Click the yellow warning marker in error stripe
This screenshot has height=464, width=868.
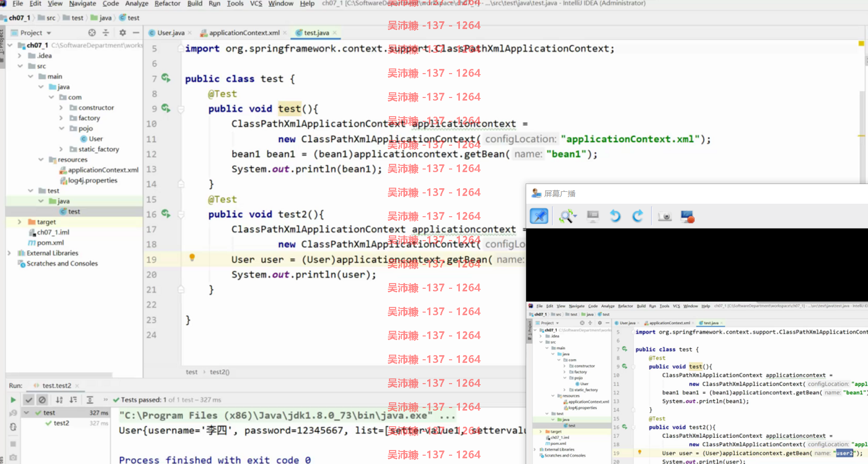pyautogui.click(x=861, y=44)
